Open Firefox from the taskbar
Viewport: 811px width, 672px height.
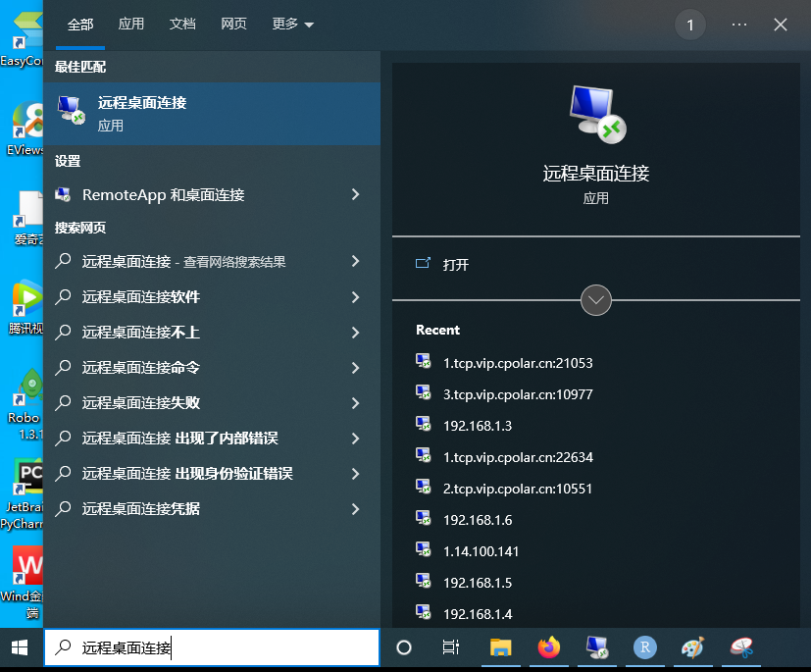click(x=548, y=647)
